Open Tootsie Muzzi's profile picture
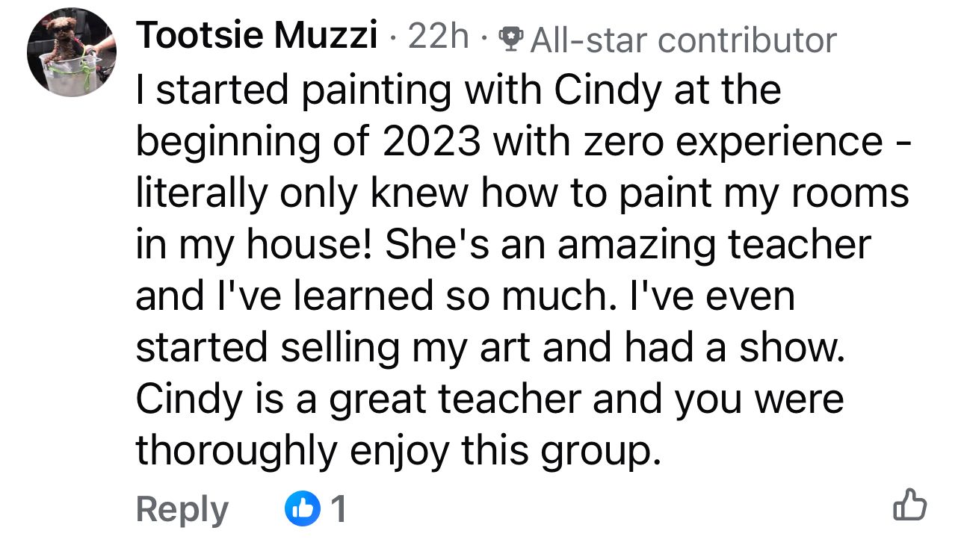 72,53
